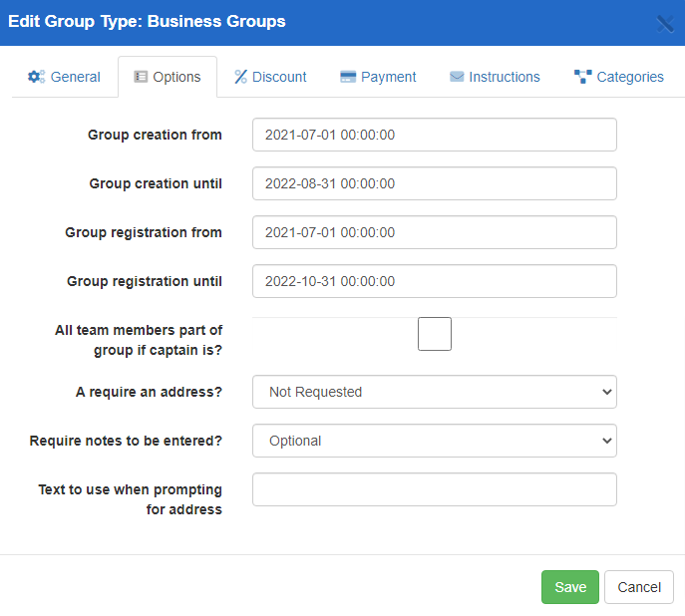The height and width of the screenshot is (616, 685).
Task: Close the Edit Group Type dialog
Action: [x=664, y=23]
